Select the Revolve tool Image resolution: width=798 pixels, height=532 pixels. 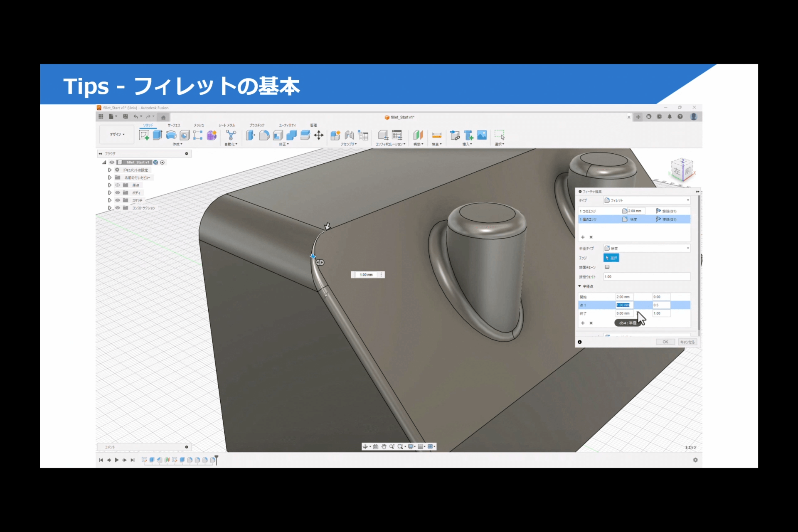coord(171,135)
